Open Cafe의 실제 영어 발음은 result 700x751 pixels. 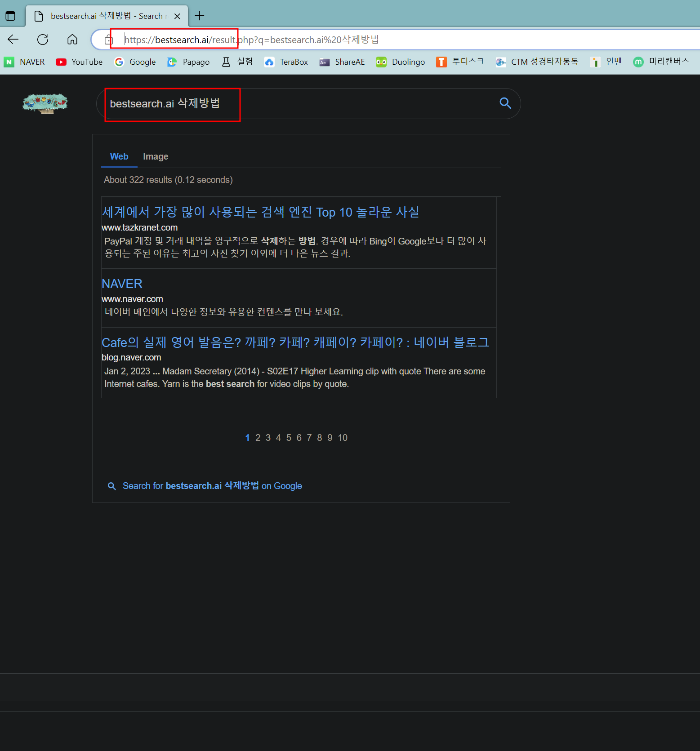pyautogui.click(x=295, y=342)
